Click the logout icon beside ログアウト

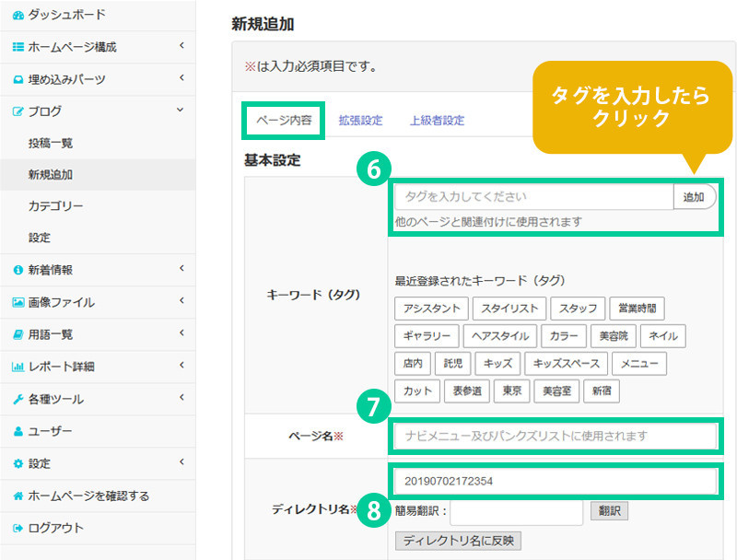[x=18, y=528]
